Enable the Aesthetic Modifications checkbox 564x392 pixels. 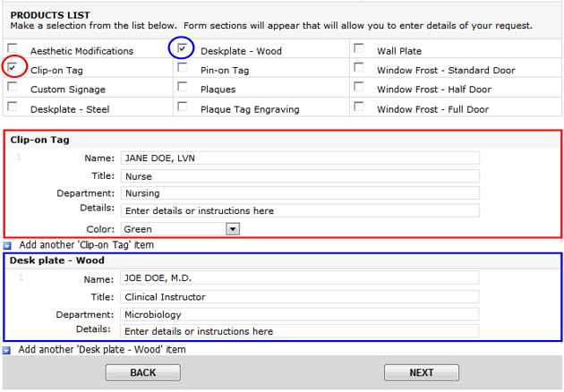[x=13, y=48]
